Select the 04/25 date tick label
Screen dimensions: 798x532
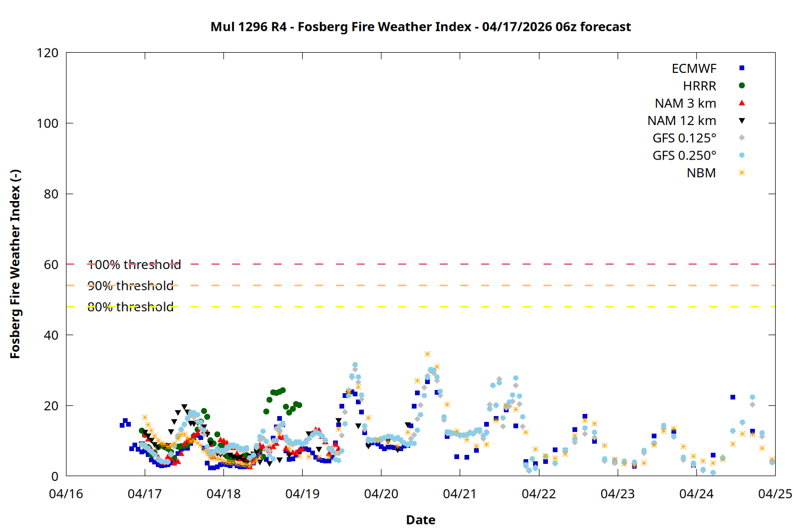point(775,494)
